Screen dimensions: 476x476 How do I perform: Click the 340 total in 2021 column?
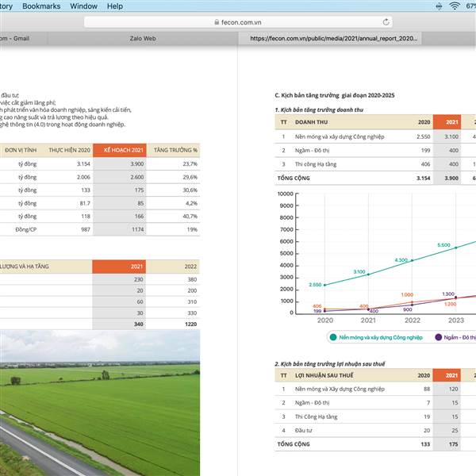click(x=138, y=324)
